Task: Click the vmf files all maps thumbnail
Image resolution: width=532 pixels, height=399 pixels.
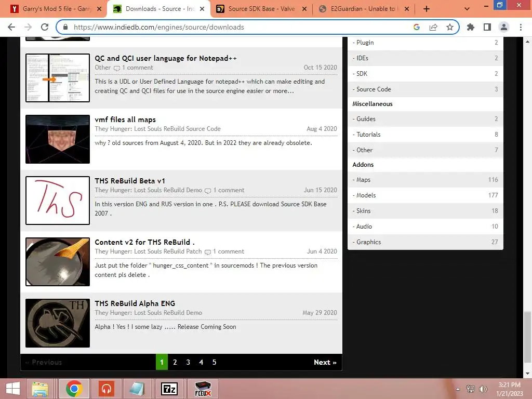Action: click(58, 139)
